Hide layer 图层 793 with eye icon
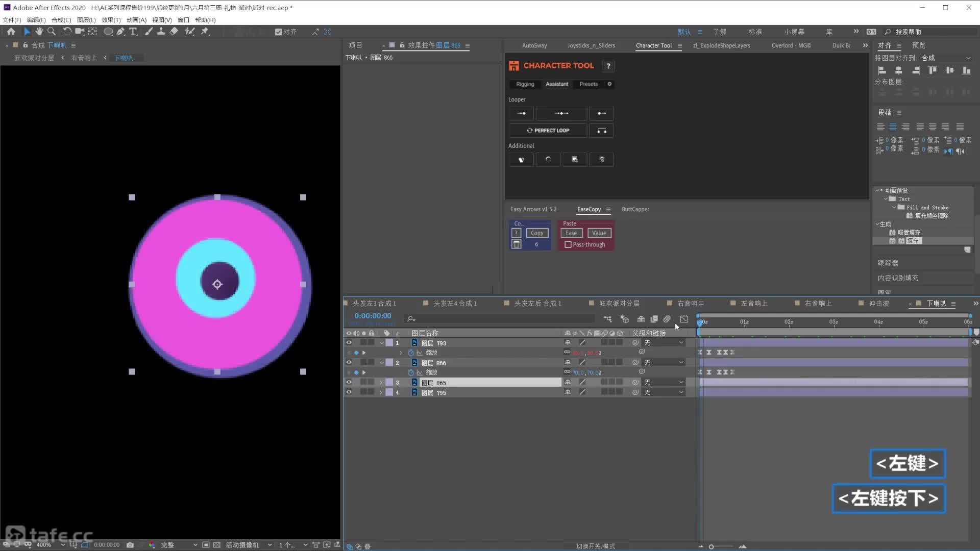 [x=349, y=343]
